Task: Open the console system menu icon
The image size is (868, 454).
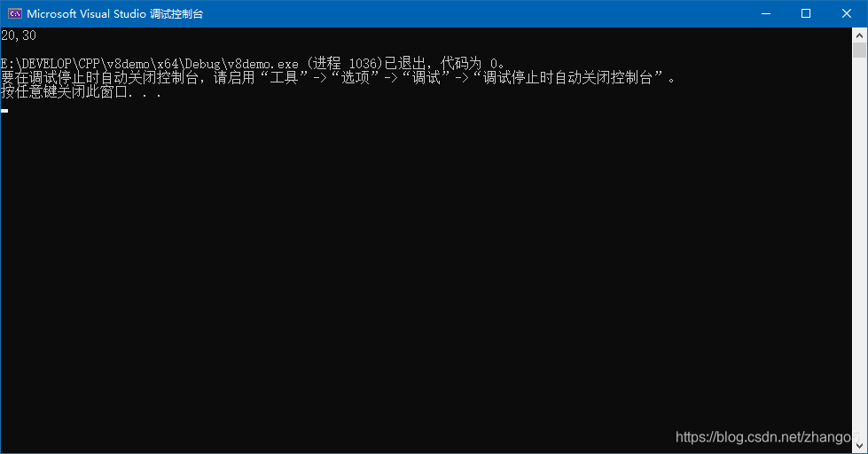Action: tap(15, 14)
